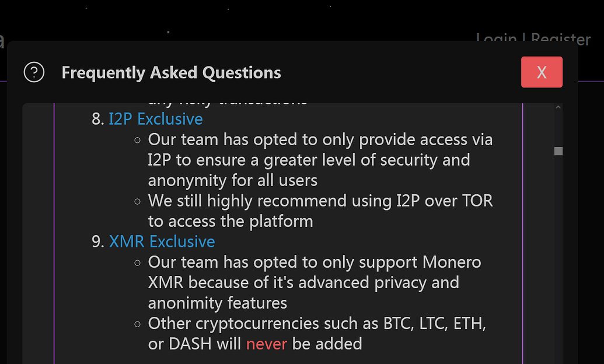Click the "anonimity features" text line
604x364 pixels.
(217, 303)
